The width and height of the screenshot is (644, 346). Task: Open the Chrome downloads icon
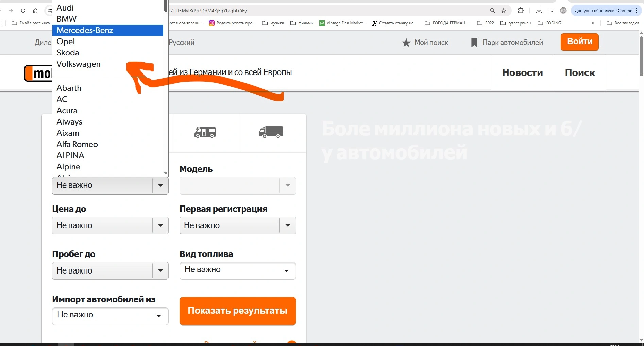539,11
